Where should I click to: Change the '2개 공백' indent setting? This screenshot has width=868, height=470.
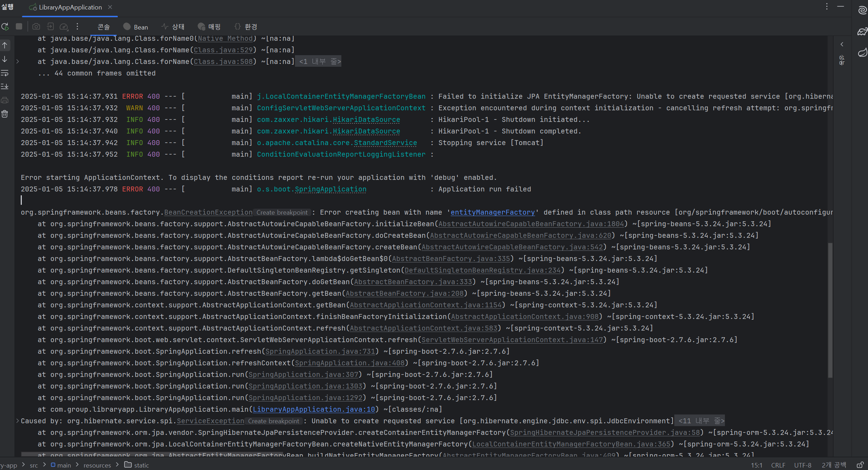[834, 465]
